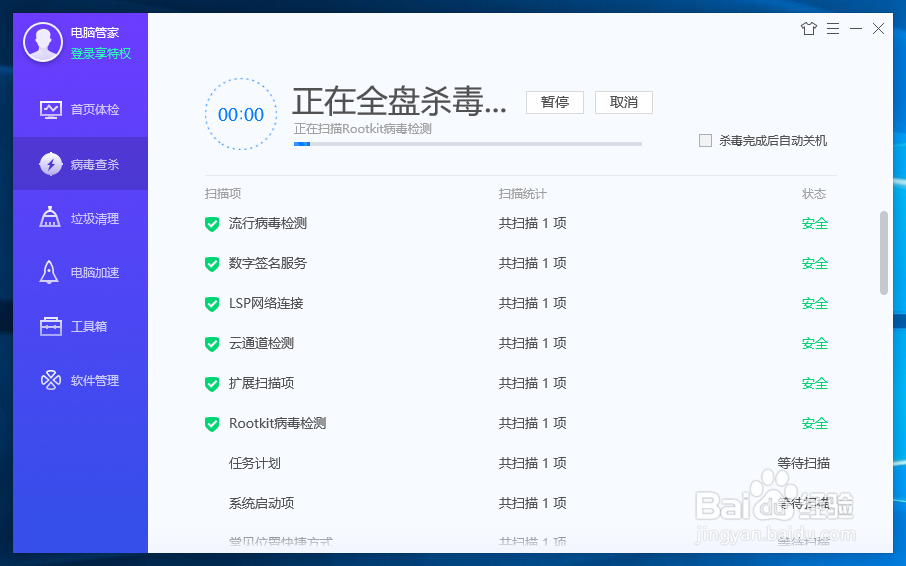Click 安全 status for LSP网络连接
This screenshot has height=566, width=906.
(x=815, y=303)
